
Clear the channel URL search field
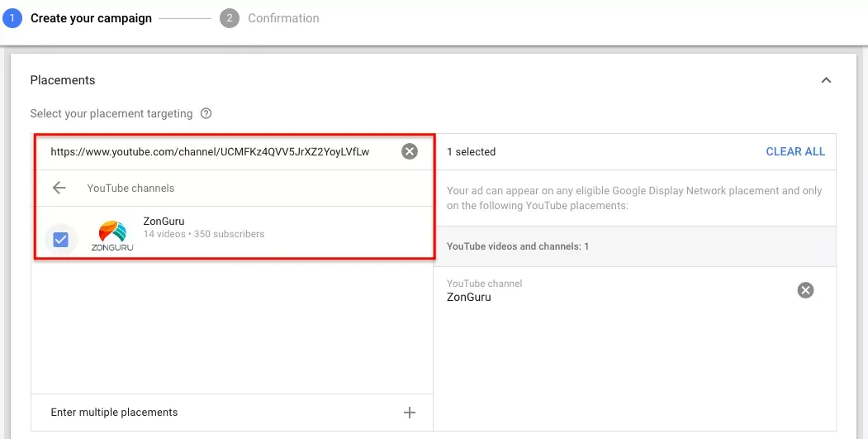click(409, 151)
